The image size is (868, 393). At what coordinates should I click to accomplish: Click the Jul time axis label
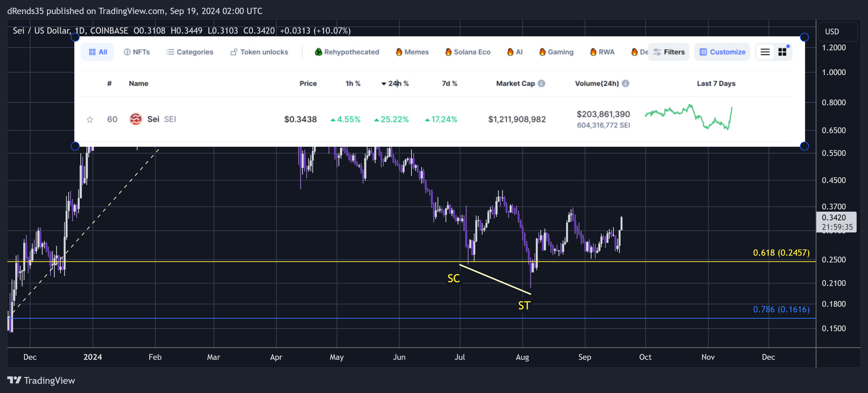coord(460,357)
